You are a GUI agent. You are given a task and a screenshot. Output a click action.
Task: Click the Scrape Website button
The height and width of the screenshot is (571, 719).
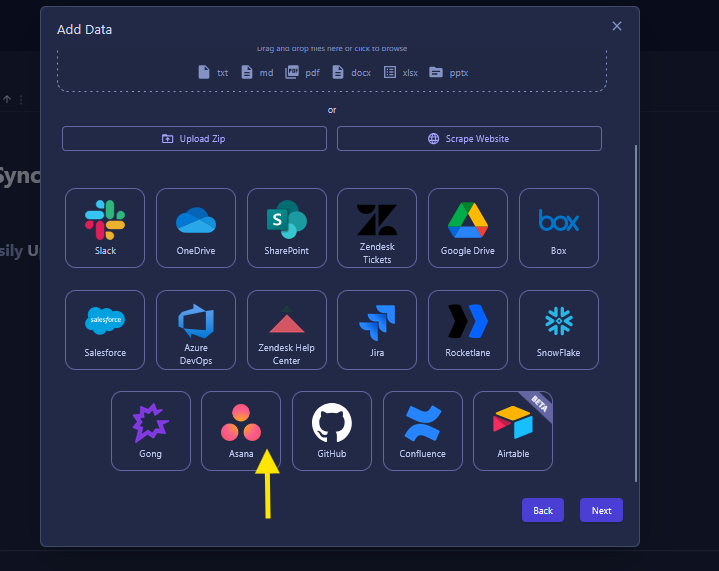pos(469,139)
